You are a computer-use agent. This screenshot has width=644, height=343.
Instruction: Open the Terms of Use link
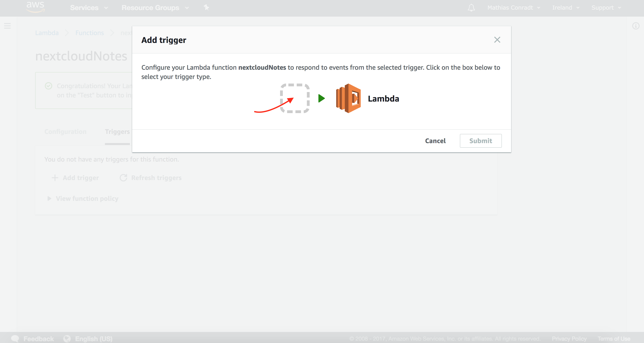pos(614,339)
